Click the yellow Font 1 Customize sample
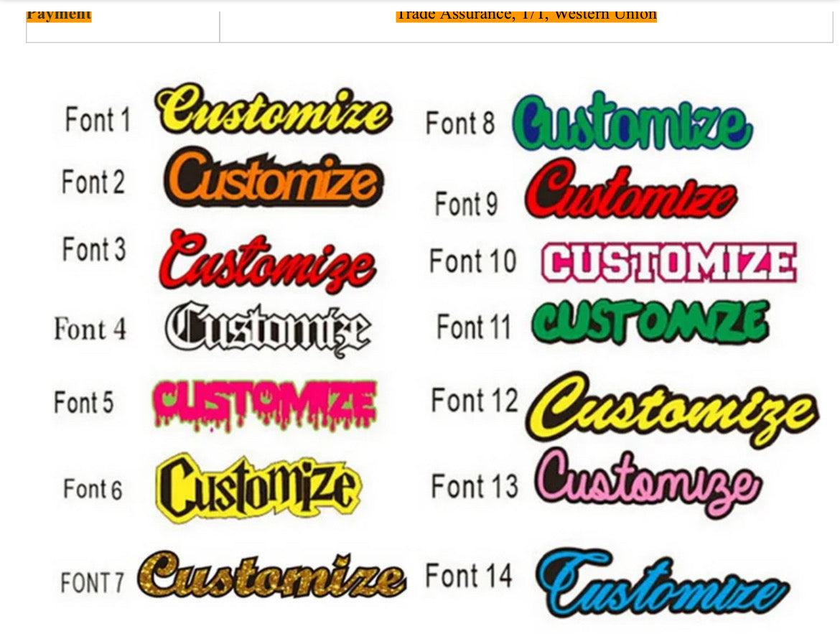This screenshot has height=639, width=840. point(274,113)
